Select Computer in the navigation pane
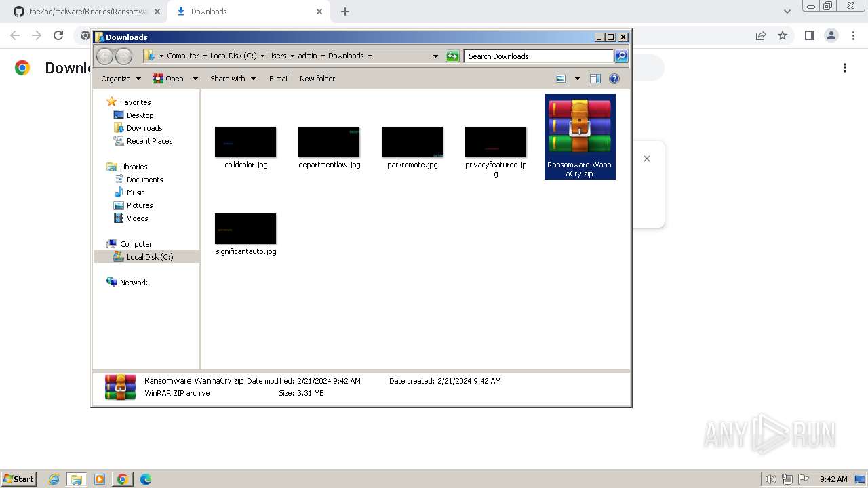Image resolution: width=868 pixels, height=488 pixels. point(136,244)
